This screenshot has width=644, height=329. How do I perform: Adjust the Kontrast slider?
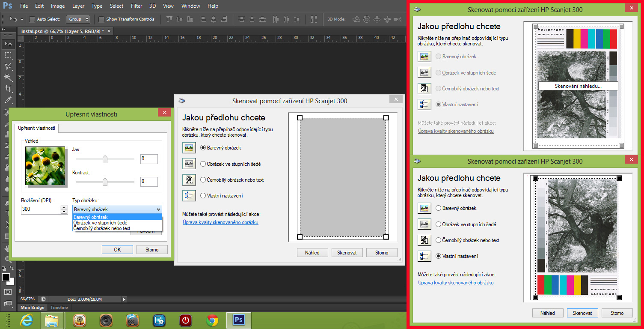(105, 182)
